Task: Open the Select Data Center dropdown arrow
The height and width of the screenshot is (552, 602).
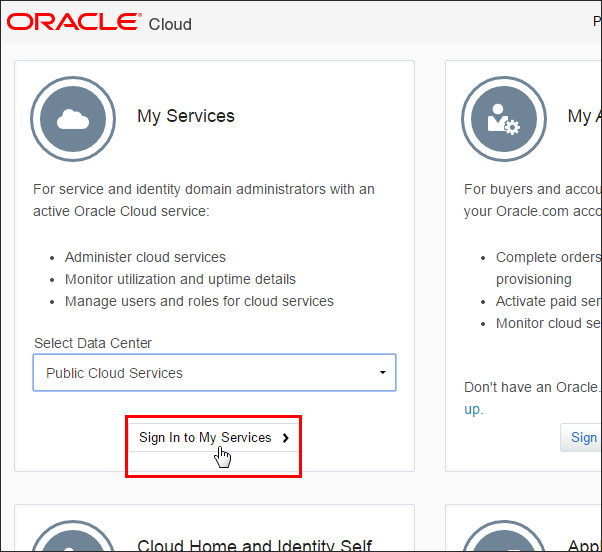Action: (x=382, y=373)
